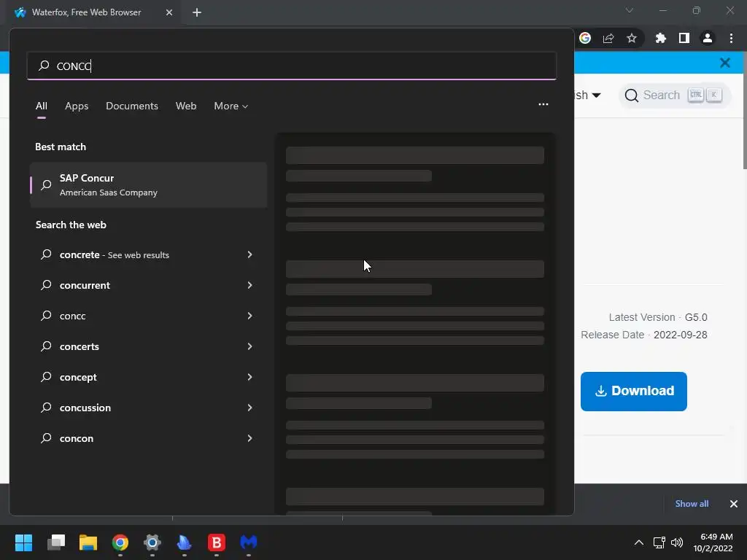Open the Windows Start menu

23,542
